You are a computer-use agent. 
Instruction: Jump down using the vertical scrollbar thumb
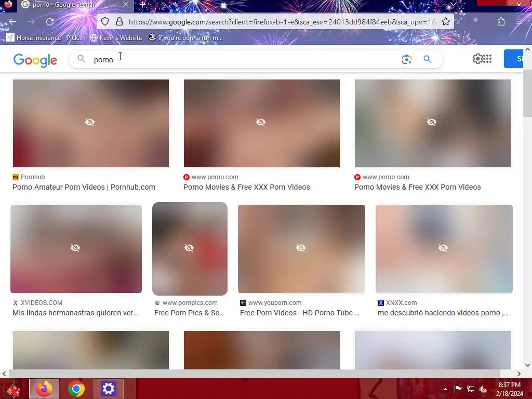point(527,92)
